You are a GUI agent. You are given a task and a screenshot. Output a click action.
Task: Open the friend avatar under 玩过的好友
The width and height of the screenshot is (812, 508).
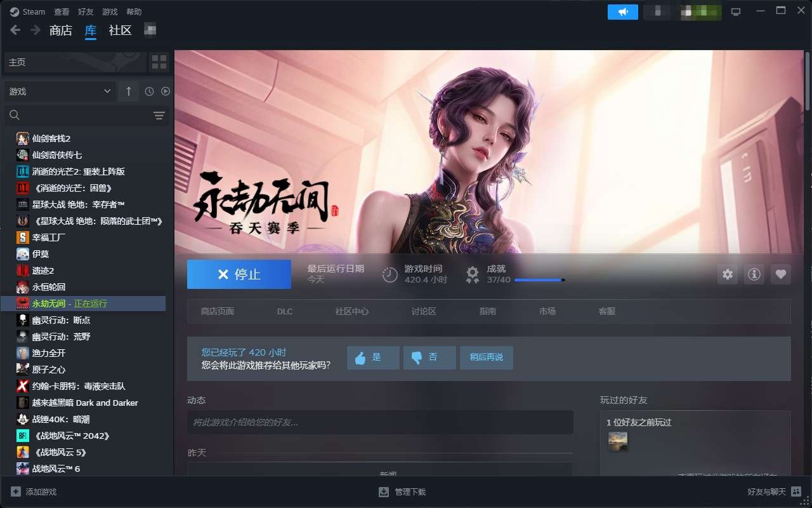(x=618, y=442)
